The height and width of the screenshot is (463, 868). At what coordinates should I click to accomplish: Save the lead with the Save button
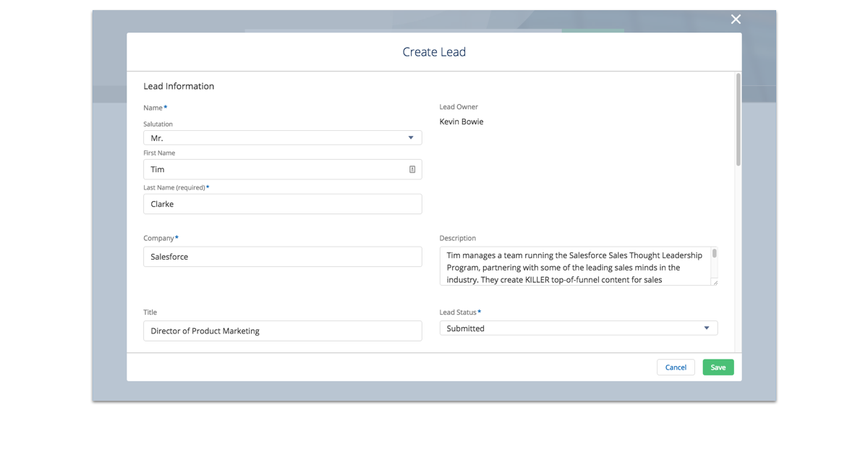(x=718, y=368)
